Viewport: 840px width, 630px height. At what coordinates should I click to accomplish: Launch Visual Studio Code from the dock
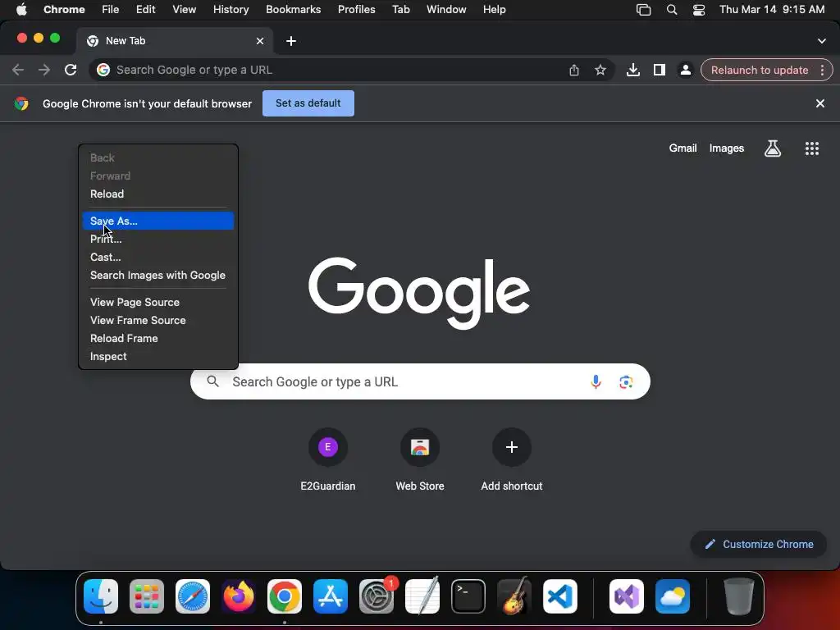pos(559,596)
